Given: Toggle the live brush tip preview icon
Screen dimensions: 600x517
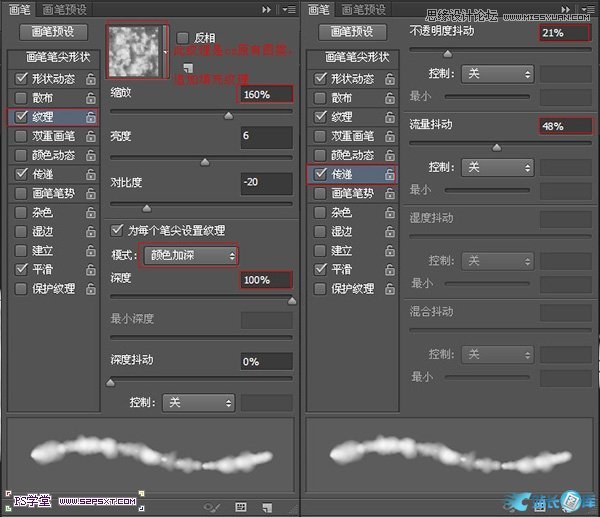Looking at the screenshot, I should coord(212,506).
